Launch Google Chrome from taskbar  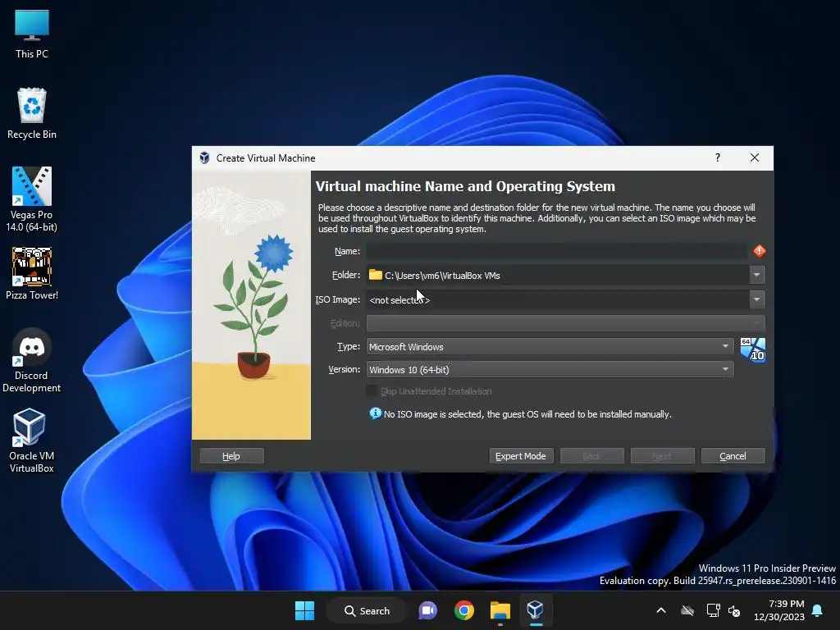coord(464,610)
